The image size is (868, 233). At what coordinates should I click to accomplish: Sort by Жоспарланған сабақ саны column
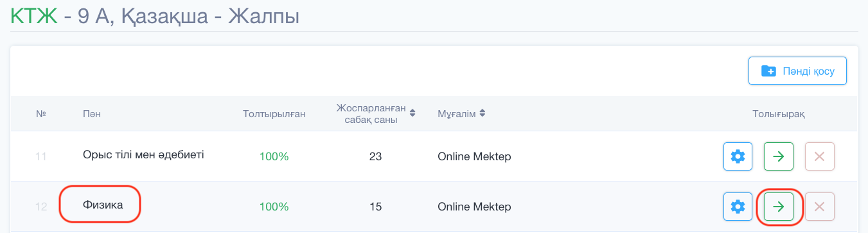click(376, 113)
